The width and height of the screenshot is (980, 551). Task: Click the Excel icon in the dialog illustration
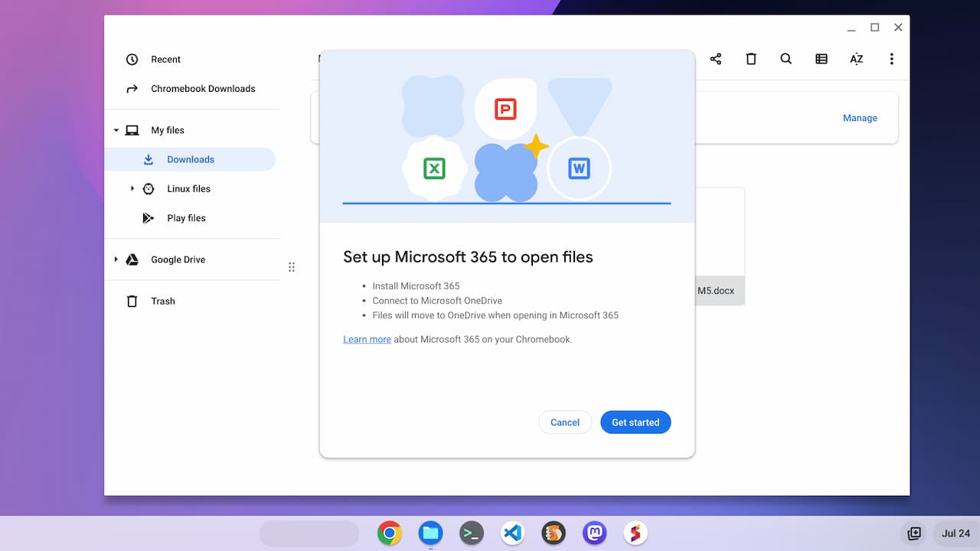(x=434, y=168)
